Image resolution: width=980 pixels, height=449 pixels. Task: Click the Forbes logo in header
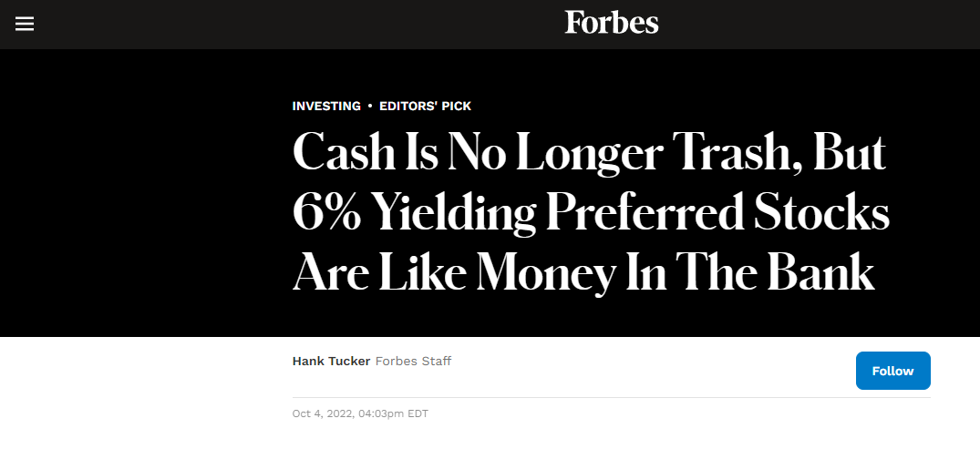(611, 23)
